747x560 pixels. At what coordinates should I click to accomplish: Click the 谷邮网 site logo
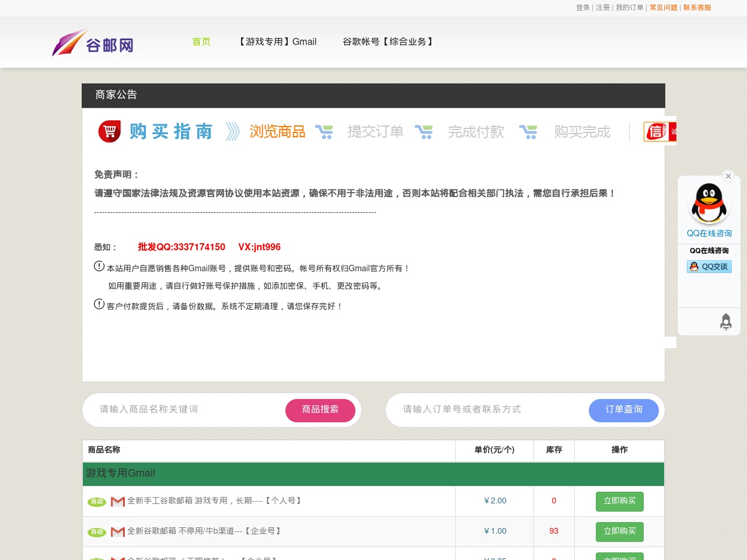(93, 43)
